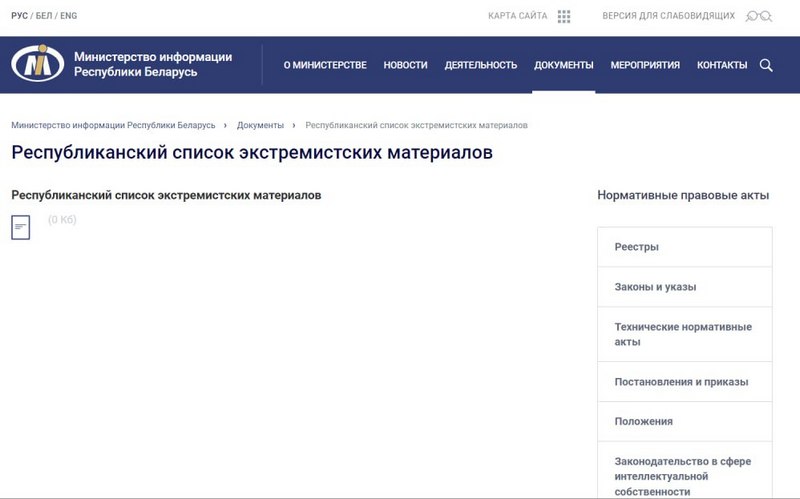
Task: Open Реестры in the sidebar
Action: (636, 247)
